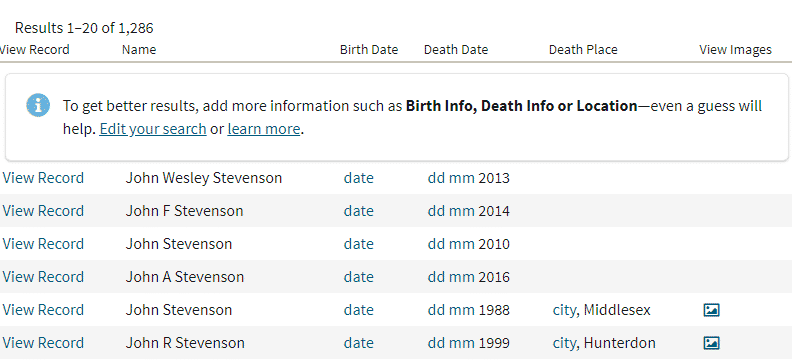Click the View Images column header
This screenshot has width=792, height=360.
[x=735, y=49]
